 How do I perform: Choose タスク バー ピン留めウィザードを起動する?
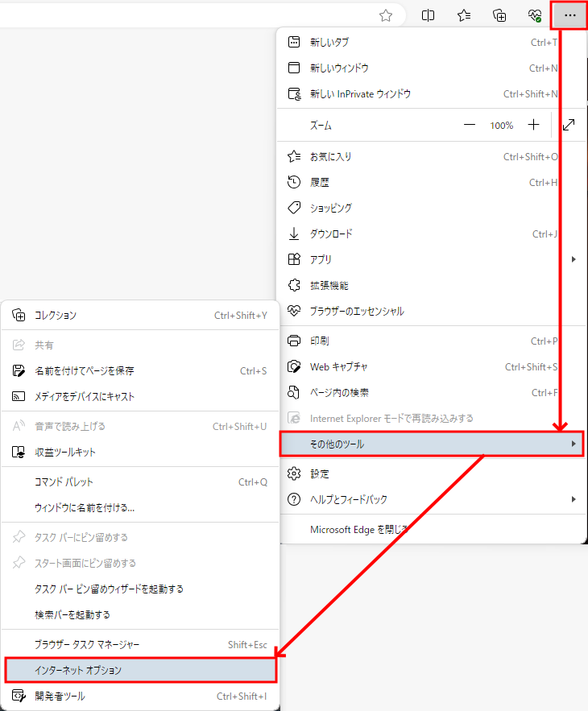[x=141, y=589]
